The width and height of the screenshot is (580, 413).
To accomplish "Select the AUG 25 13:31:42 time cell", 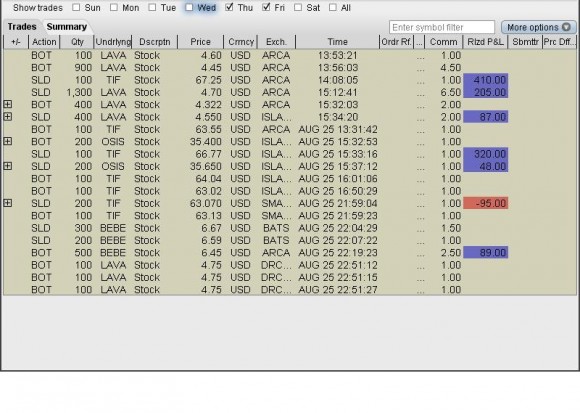I will point(337,129).
